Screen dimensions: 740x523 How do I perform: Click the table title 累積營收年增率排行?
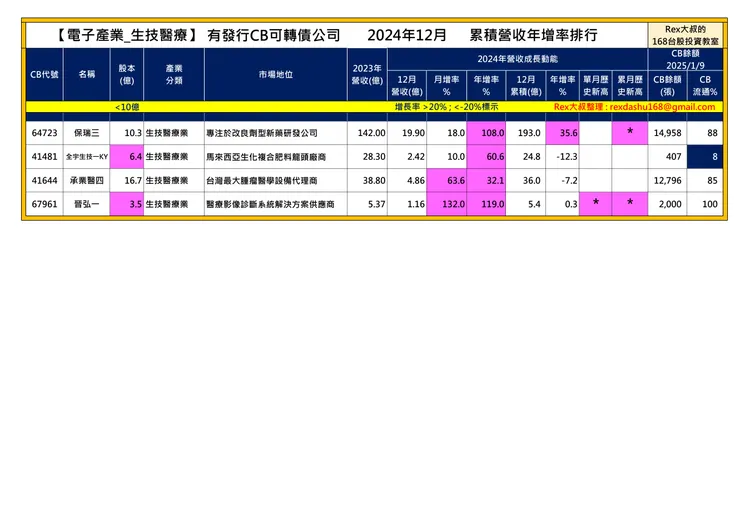[x=533, y=35]
